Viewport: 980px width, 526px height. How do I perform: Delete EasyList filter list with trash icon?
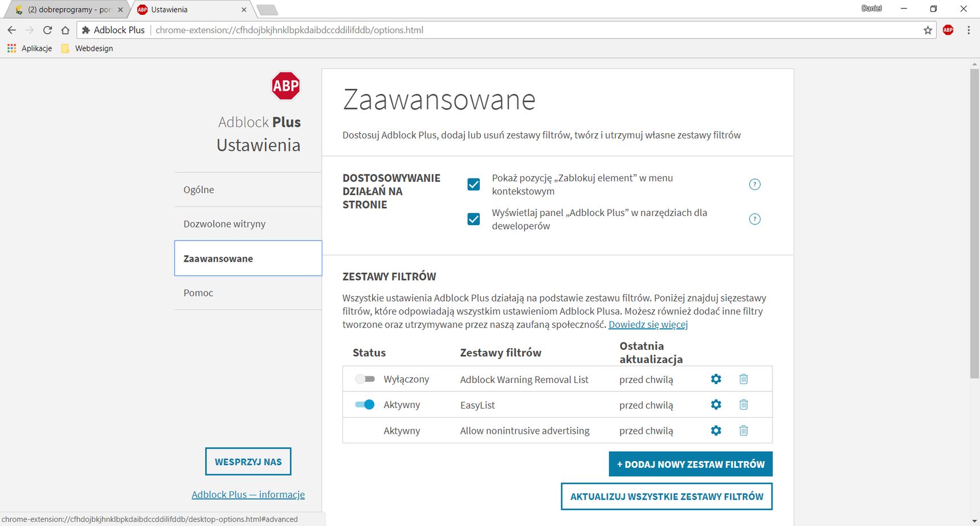tap(744, 405)
